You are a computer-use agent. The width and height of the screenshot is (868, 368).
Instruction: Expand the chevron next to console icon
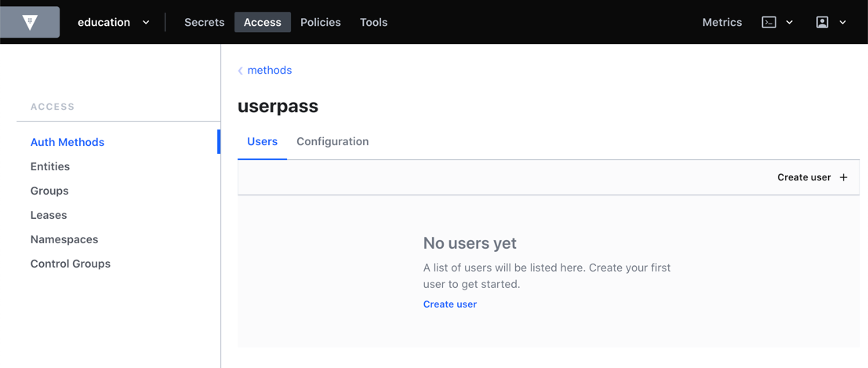[x=790, y=22]
